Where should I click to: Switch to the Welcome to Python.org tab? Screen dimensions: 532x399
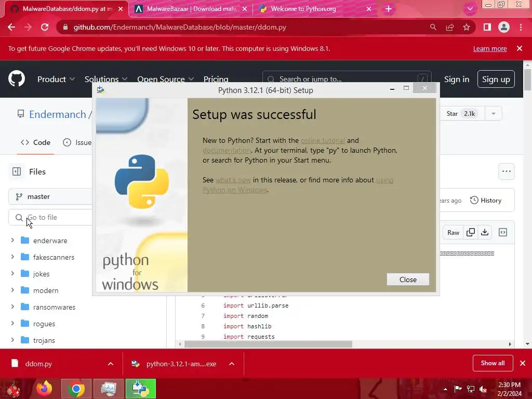coord(314,9)
